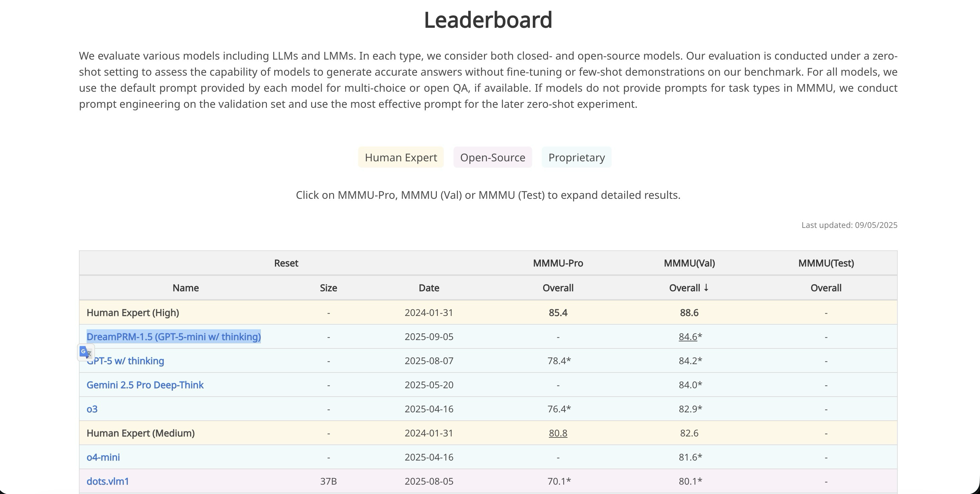The height and width of the screenshot is (494, 980).
Task: Click the Reset header cell
Action: coord(286,263)
